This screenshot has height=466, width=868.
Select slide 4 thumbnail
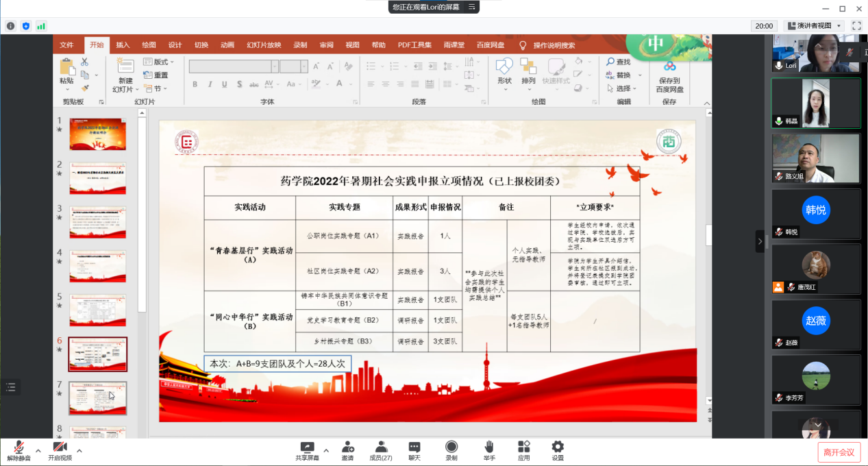[97, 266]
